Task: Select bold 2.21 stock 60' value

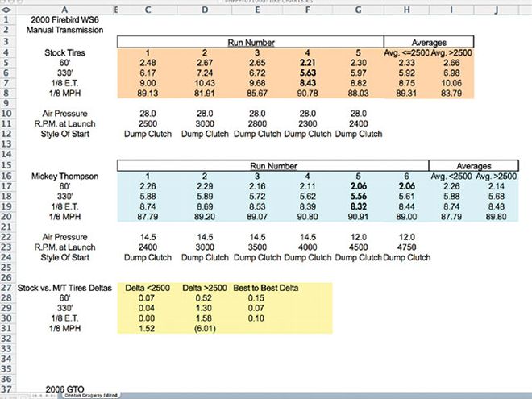Action: (x=307, y=63)
